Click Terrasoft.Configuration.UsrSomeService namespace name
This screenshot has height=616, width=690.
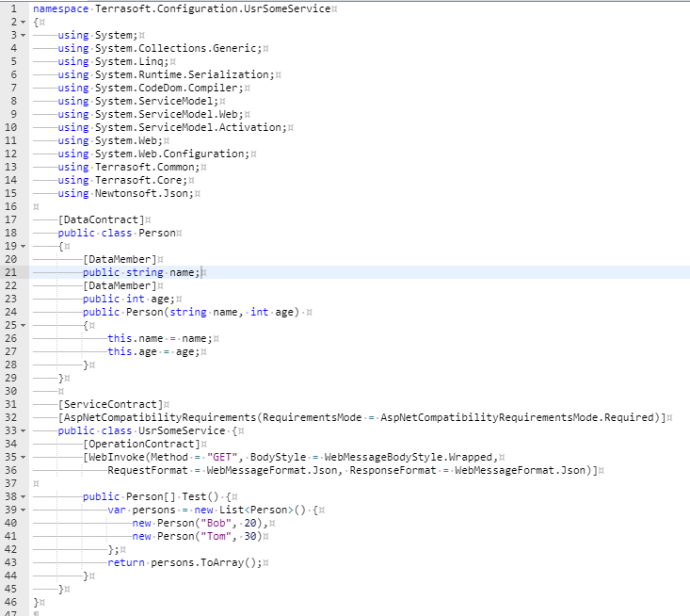213,8
